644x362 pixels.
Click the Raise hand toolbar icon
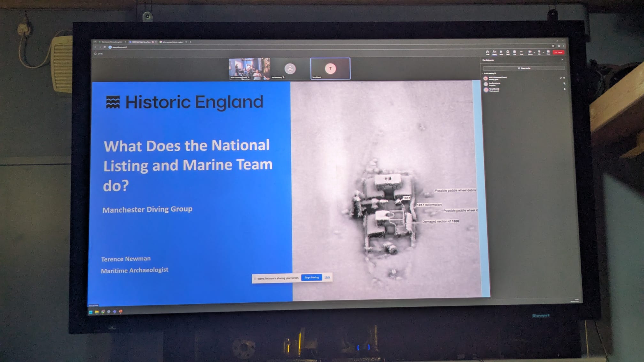[501, 52]
